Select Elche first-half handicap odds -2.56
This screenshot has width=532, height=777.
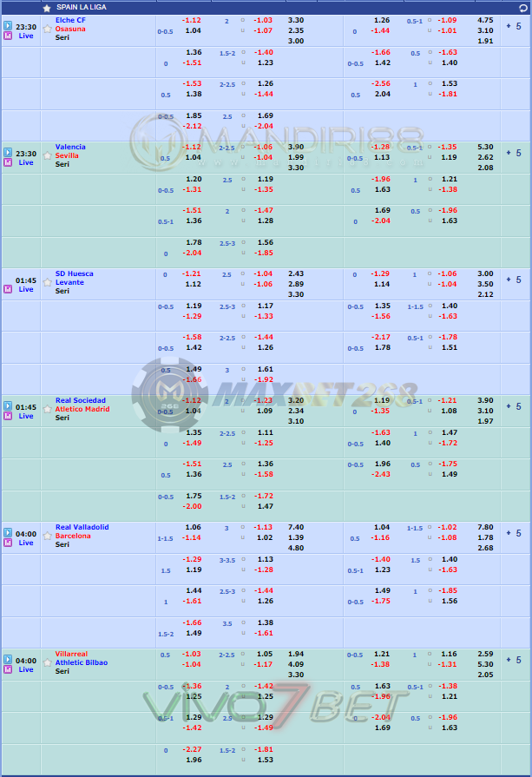coord(381,83)
